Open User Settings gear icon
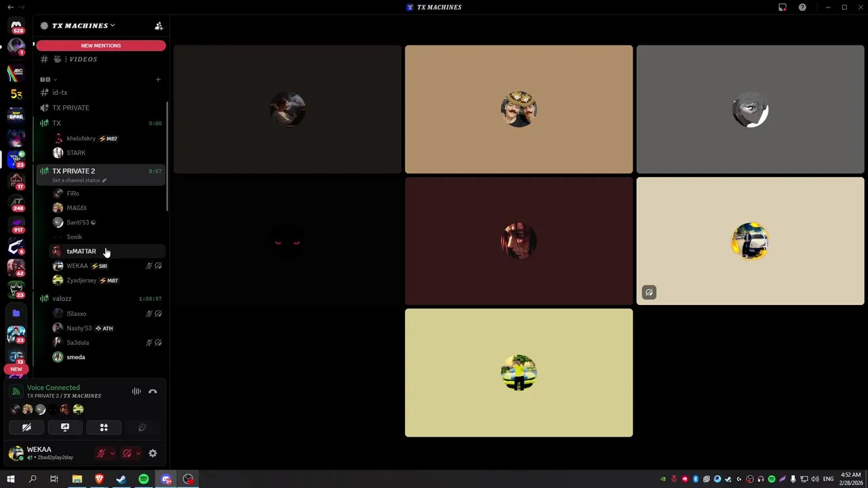 [153, 453]
